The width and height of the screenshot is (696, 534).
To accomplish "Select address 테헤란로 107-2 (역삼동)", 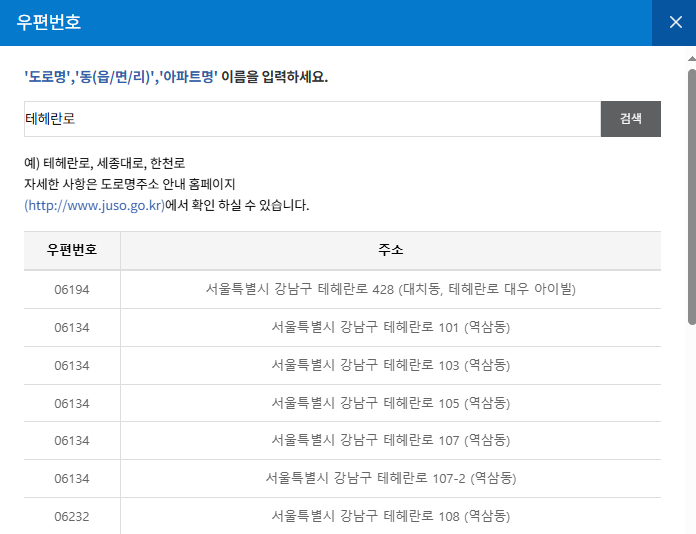I will (391, 479).
